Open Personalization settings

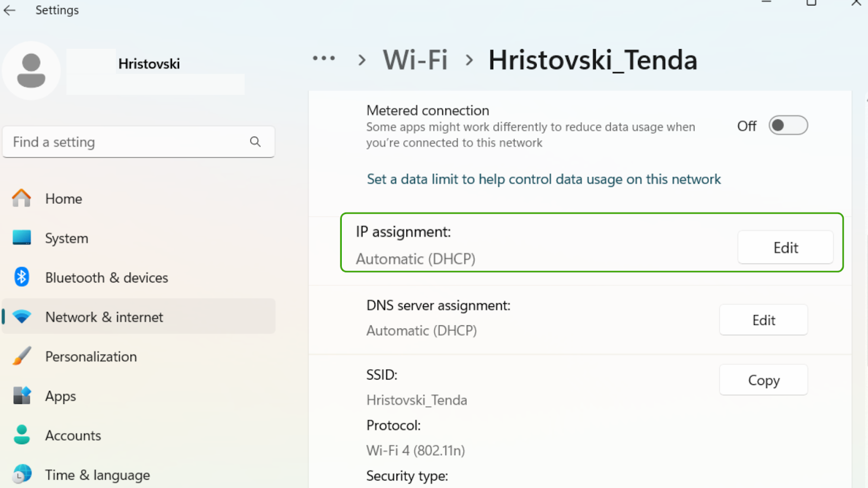click(x=139, y=356)
